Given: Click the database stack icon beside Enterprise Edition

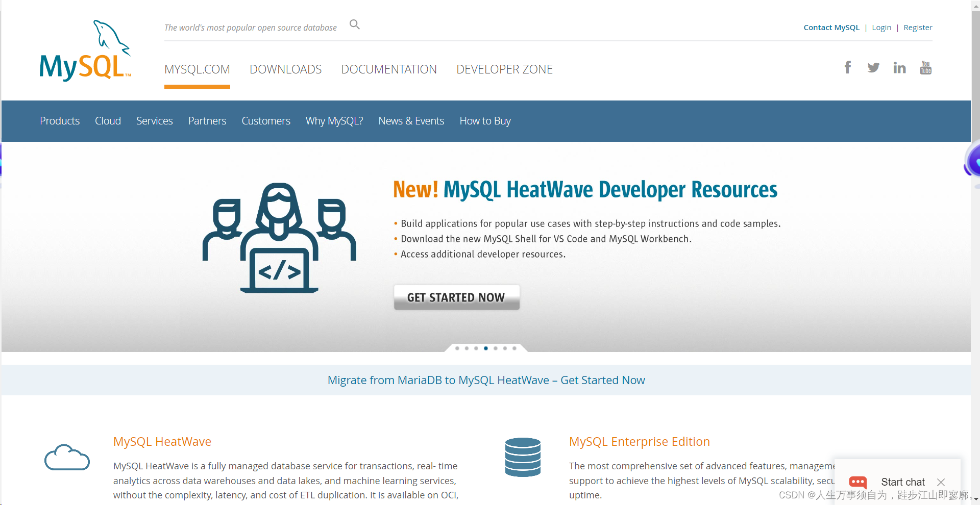Looking at the screenshot, I should tap(523, 457).
